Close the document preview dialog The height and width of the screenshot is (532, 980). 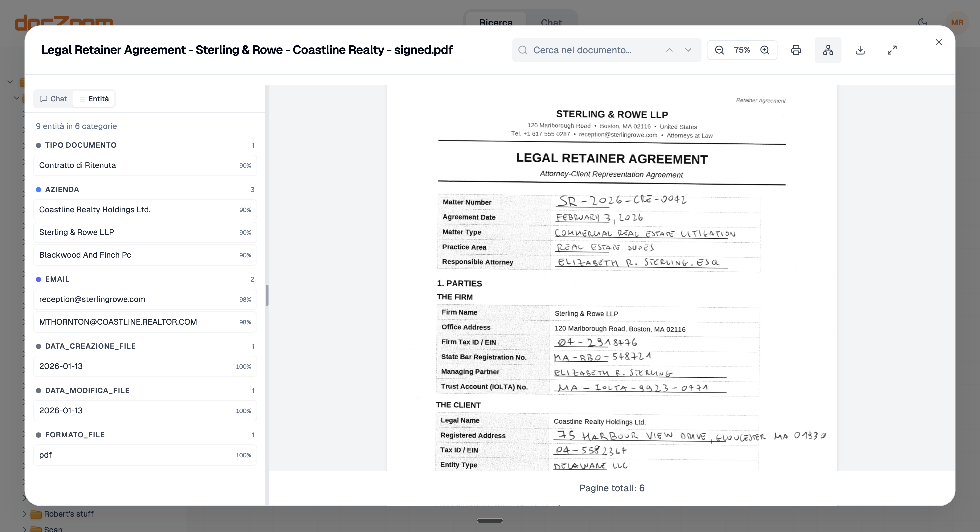(x=939, y=42)
